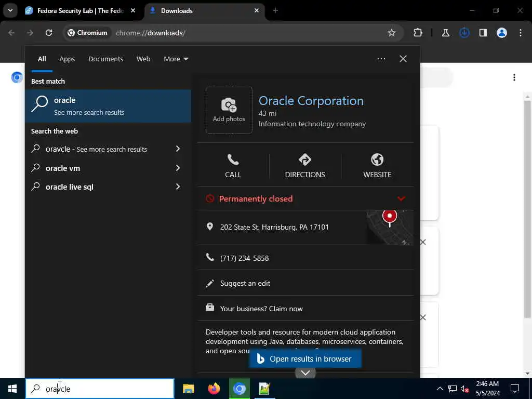Click the phone number (717) 234-5858
Viewport: 532px width, 399px height.
[244, 258]
